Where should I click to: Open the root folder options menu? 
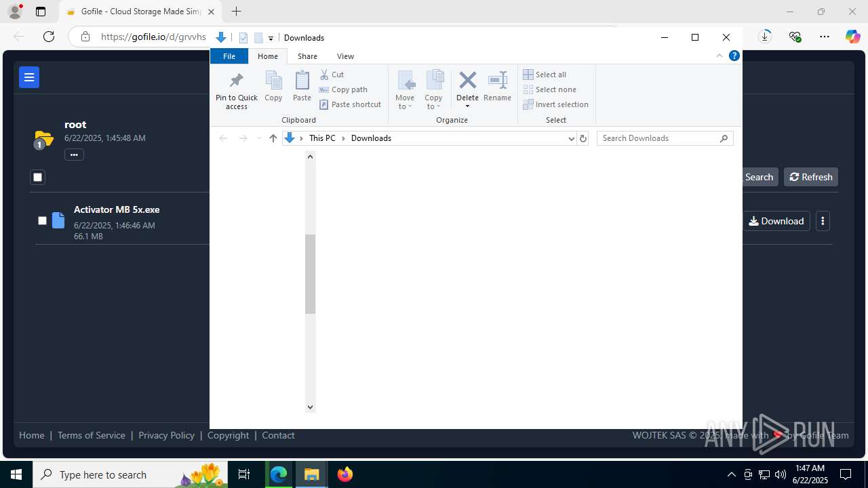click(x=74, y=155)
